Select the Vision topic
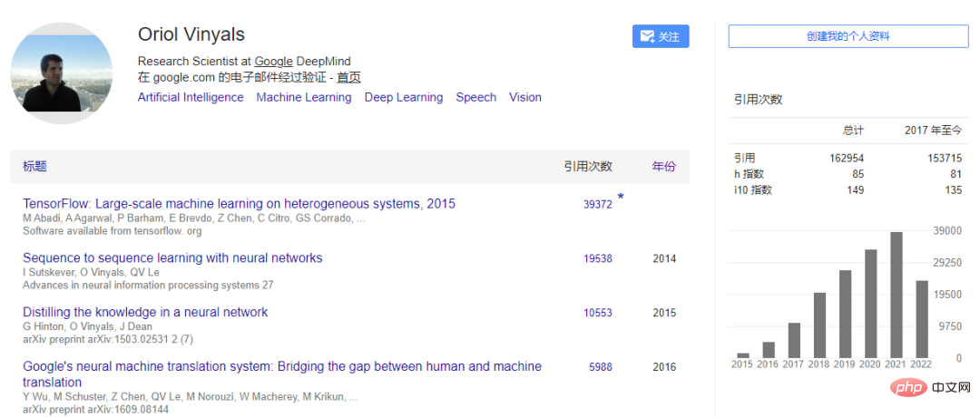The height and width of the screenshot is (417, 980). click(x=525, y=97)
